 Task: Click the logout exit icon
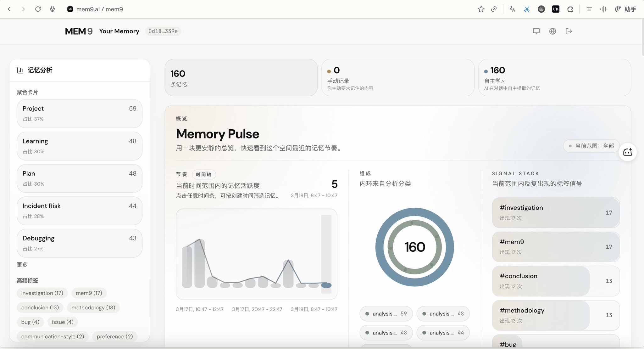[x=569, y=31]
